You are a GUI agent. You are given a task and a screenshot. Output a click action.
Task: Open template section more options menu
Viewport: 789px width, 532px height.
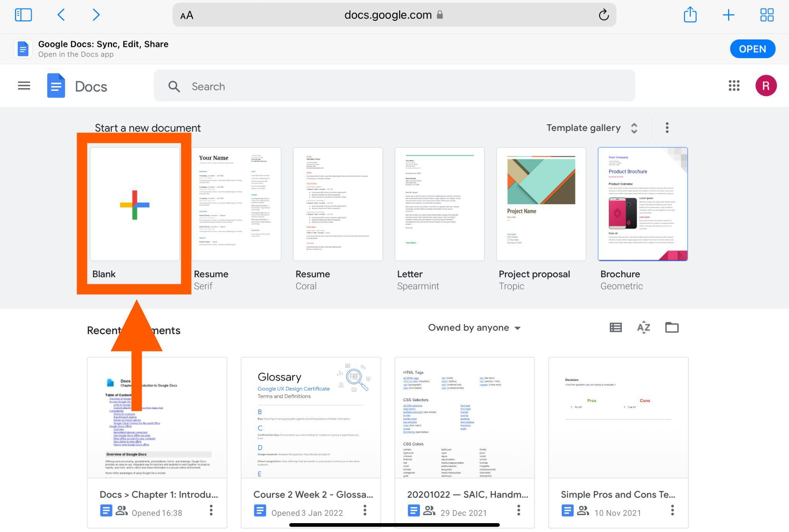pos(667,128)
